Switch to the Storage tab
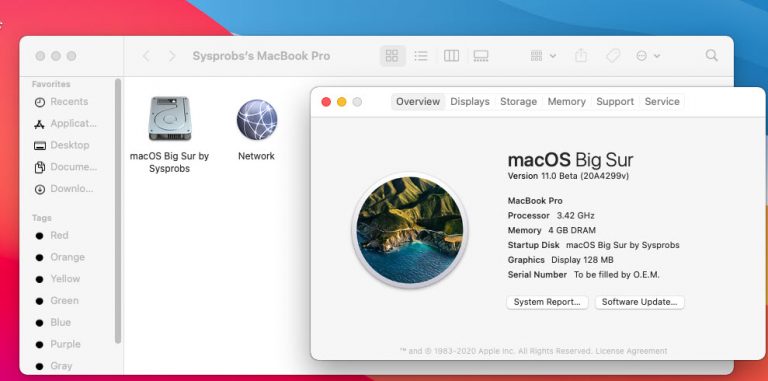 coord(518,102)
